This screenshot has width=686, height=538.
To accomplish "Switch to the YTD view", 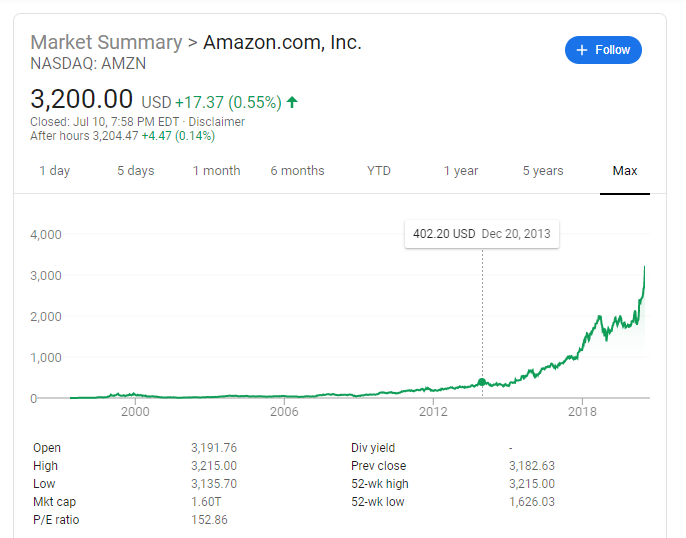I will (379, 171).
